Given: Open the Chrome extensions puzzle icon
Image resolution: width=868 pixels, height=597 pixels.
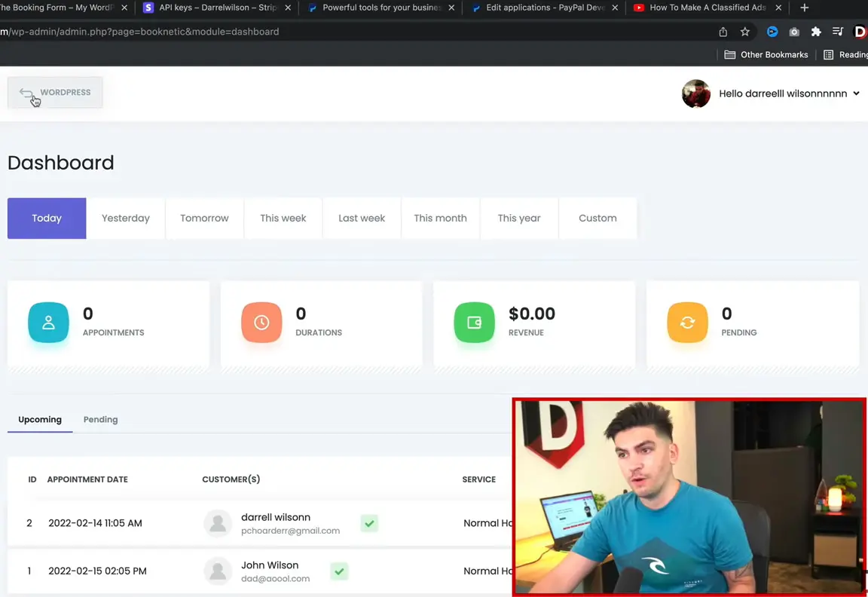Looking at the screenshot, I should [816, 32].
